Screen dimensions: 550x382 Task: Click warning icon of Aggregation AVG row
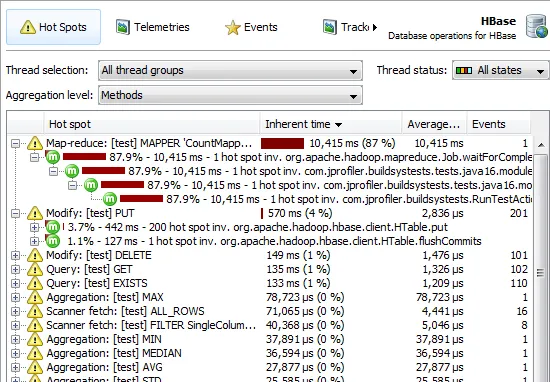point(35,367)
